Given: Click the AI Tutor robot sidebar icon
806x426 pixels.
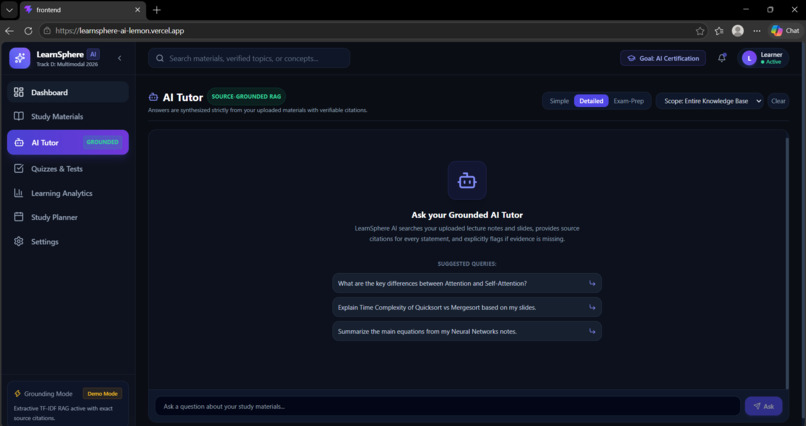Looking at the screenshot, I should [19, 142].
